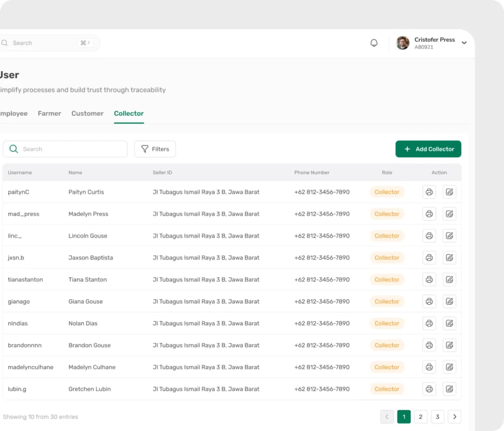
Task: Select username madelynculhane
Action: click(x=30, y=367)
